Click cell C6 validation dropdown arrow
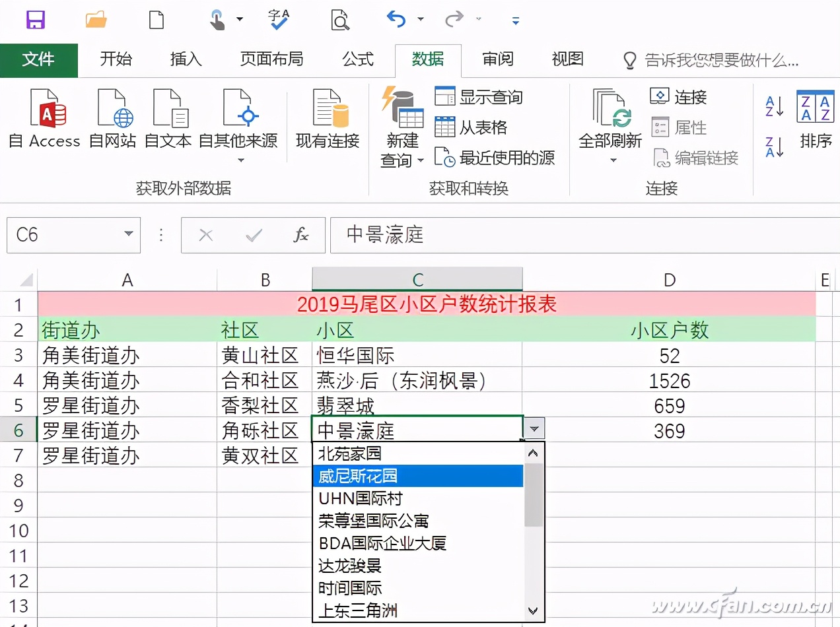This screenshot has height=627, width=840. tap(534, 430)
